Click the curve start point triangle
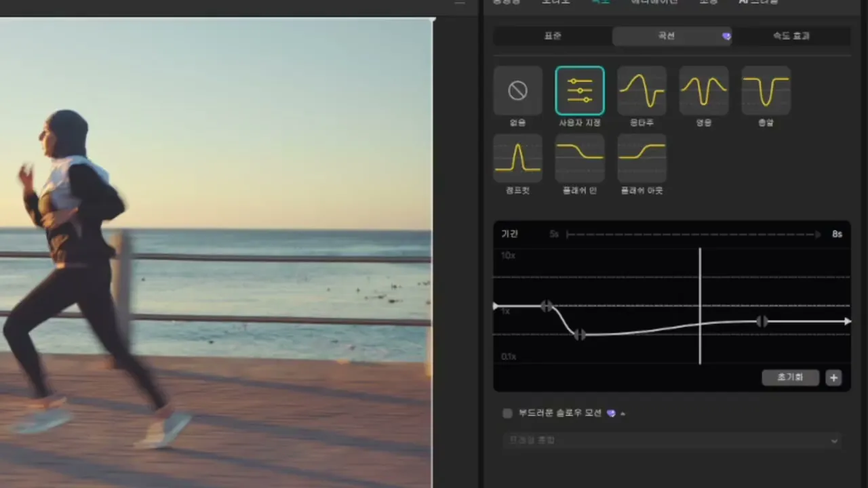The image size is (868, 488). pos(496,306)
